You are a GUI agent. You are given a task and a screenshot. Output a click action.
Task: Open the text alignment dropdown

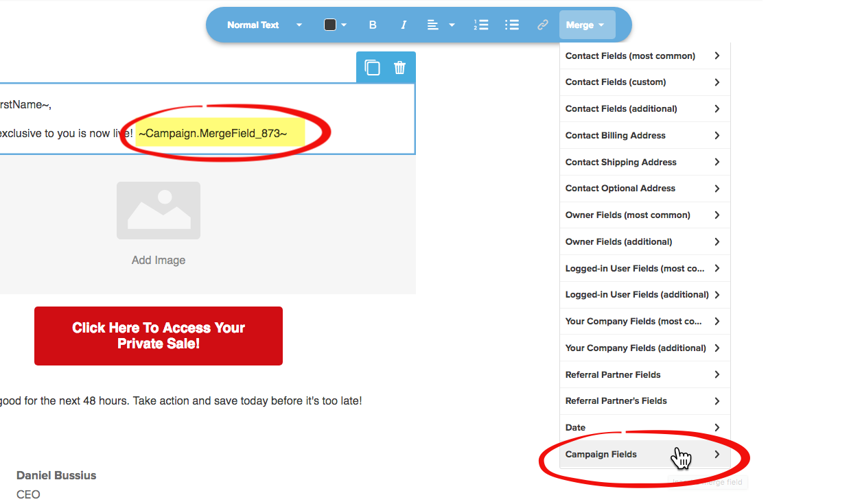click(441, 25)
